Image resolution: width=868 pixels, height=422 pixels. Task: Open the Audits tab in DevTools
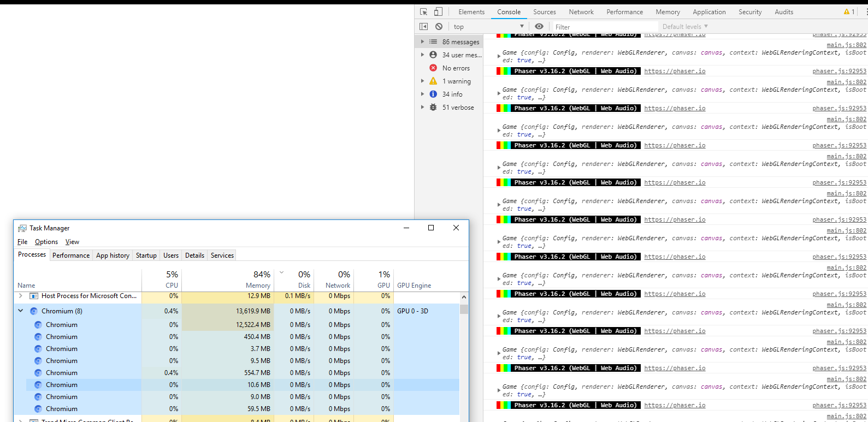[x=784, y=12]
